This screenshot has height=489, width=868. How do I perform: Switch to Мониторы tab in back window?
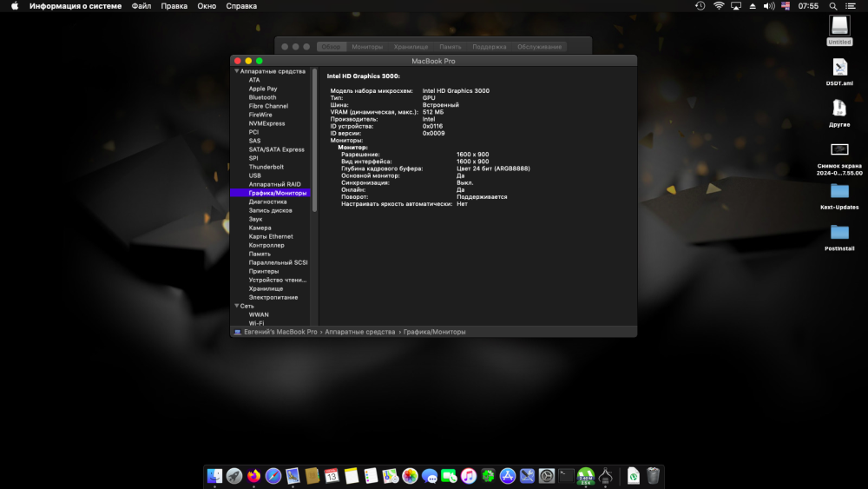click(367, 47)
